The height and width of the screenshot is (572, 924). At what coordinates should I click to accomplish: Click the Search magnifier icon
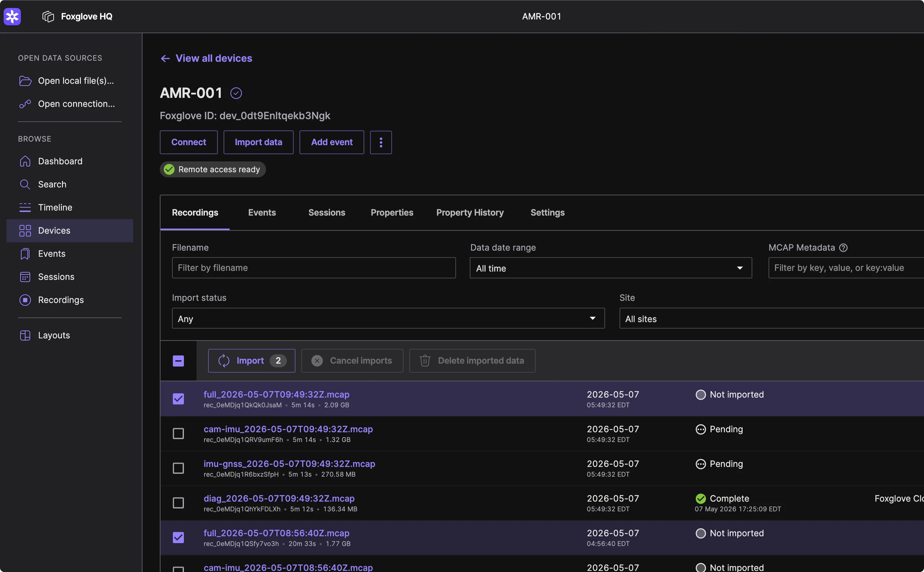(25, 184)
